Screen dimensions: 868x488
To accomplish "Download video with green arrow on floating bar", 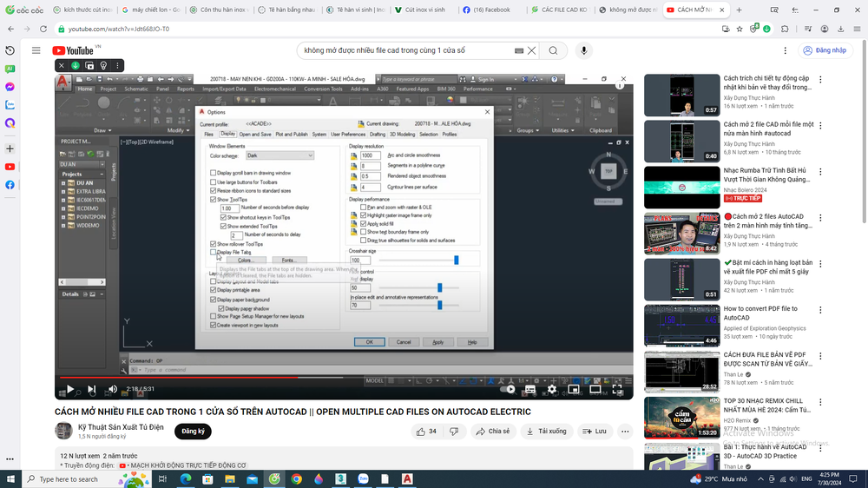I will pyautogui.click(x=76, y=65).
